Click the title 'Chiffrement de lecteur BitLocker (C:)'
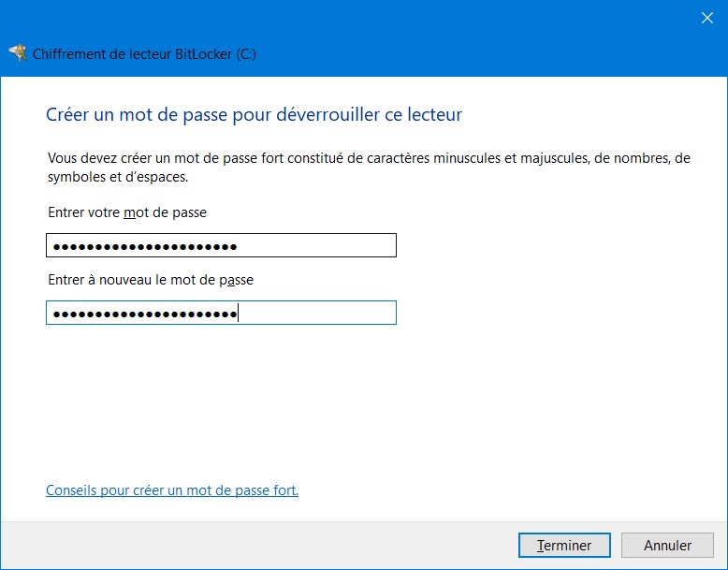 coord(144,54)
